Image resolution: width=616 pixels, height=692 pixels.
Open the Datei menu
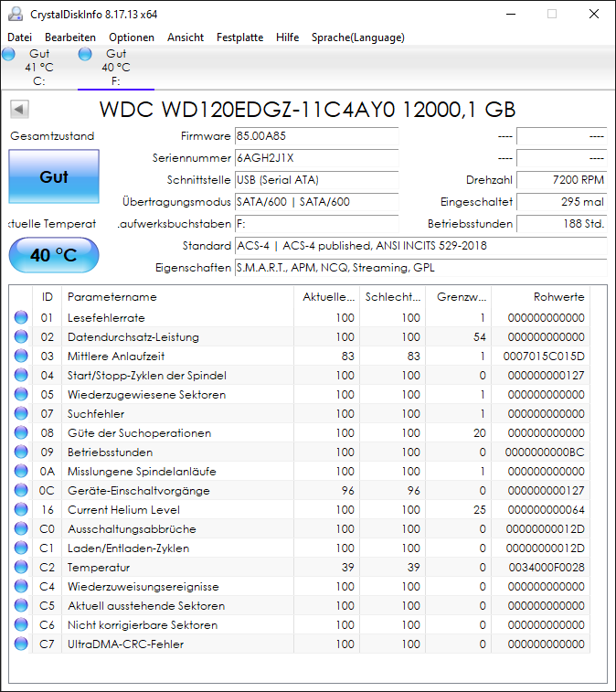19,37
